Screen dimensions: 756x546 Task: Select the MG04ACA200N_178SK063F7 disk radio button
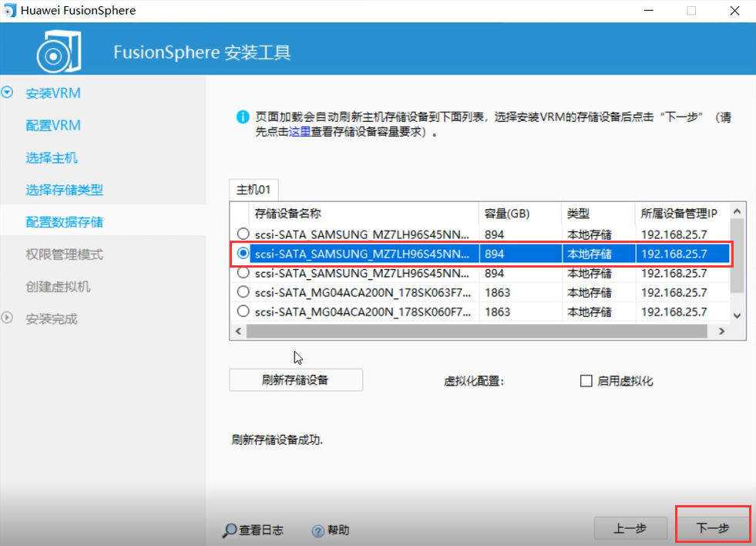[243, 292]
